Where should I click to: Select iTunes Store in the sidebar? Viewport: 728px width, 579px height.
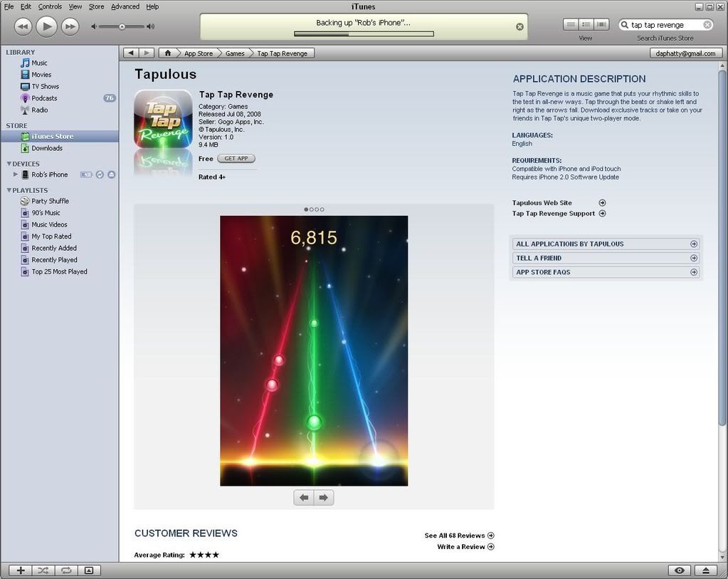[60, 136]
